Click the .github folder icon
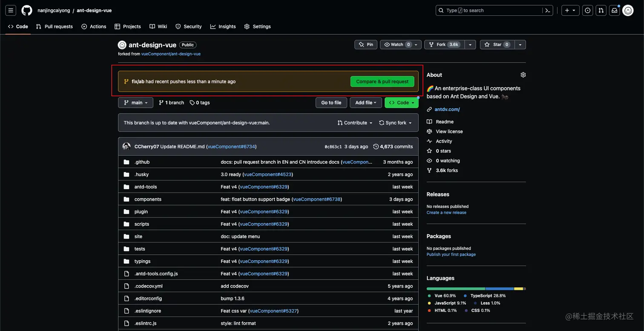The height and width of the screenshot is (331, 644). coord(126,162)
